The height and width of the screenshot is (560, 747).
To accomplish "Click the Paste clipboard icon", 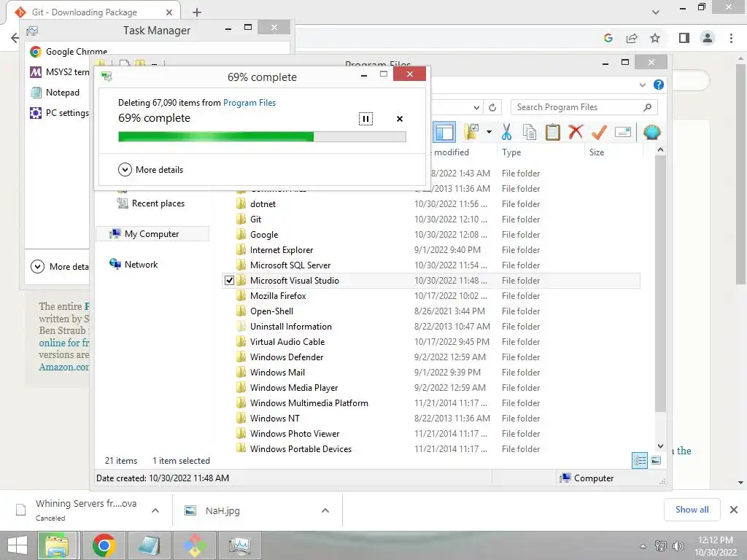I will 553,132.
